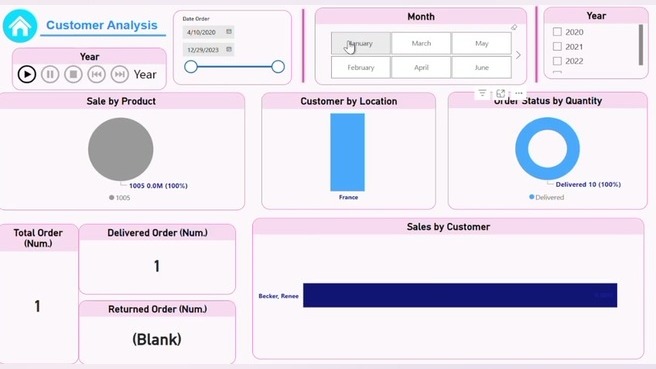656x369 pixels.
Task: Click the Home icon button
Action: pos(20,26)
